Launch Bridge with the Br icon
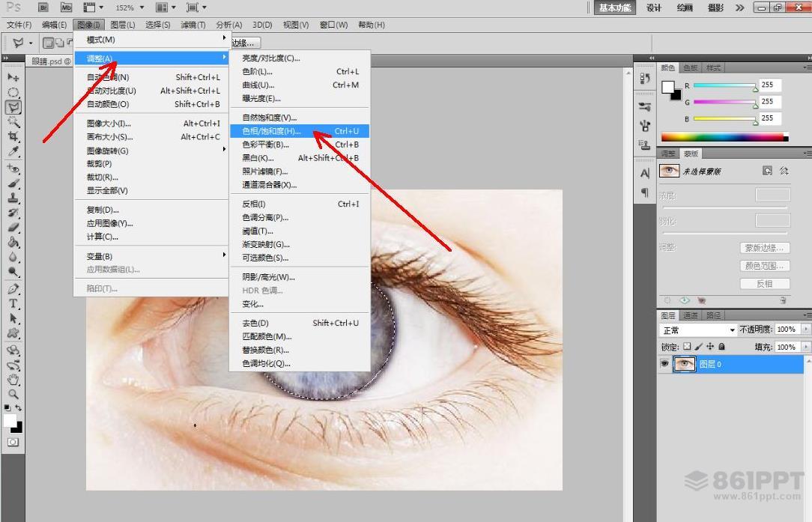 coord(43,7)
